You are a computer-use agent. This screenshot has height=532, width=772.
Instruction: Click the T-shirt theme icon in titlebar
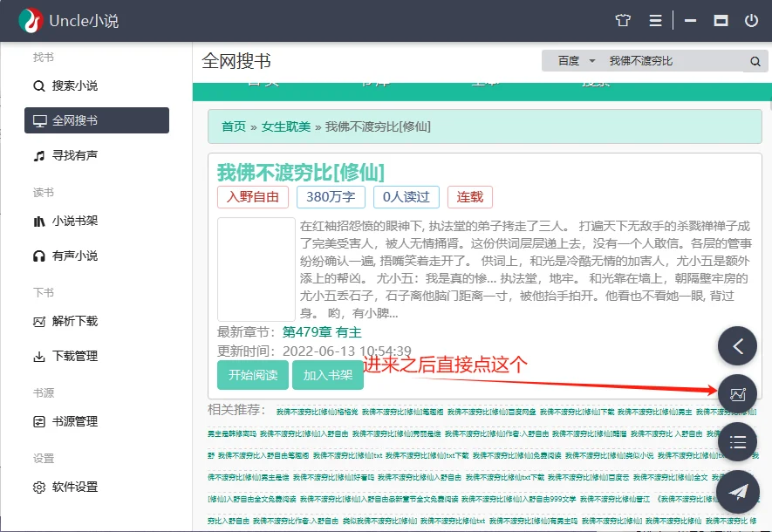click(x=623, y=19)
